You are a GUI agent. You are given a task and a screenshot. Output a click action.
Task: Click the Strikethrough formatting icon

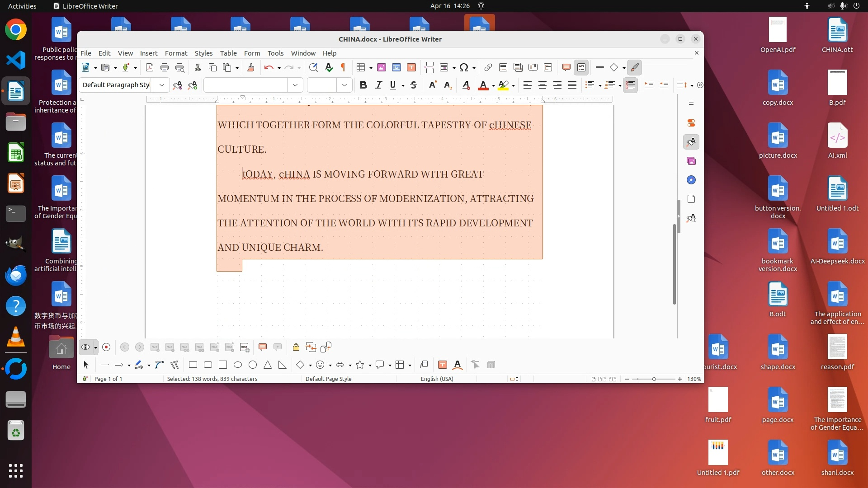point(413,85)
